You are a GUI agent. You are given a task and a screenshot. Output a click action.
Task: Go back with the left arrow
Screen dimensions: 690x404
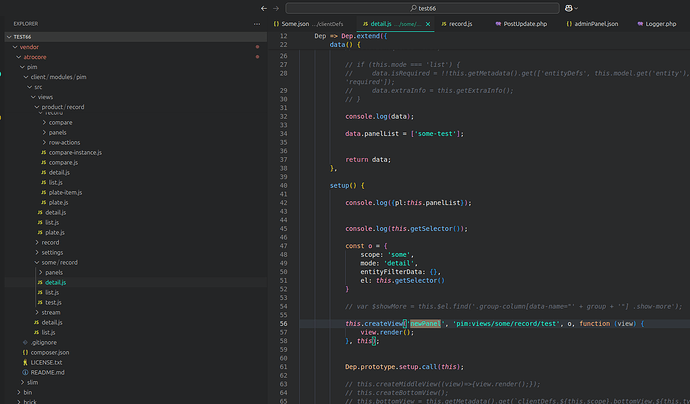pyautogui.click(x=264, y=8)
